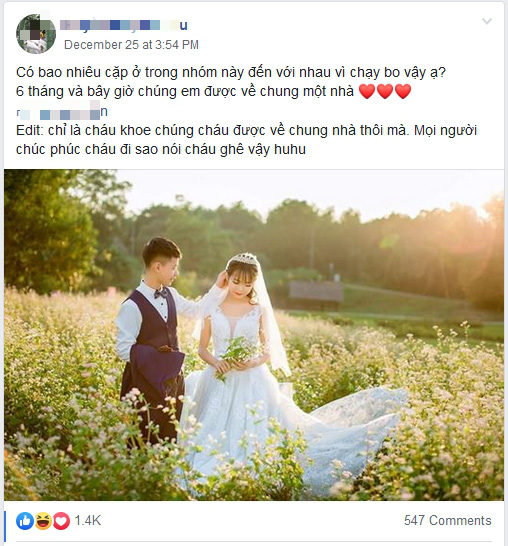Screen dimensions: 508x546
Task: Click the blue Like reaction icon
Action: click(x=25, y=521)
